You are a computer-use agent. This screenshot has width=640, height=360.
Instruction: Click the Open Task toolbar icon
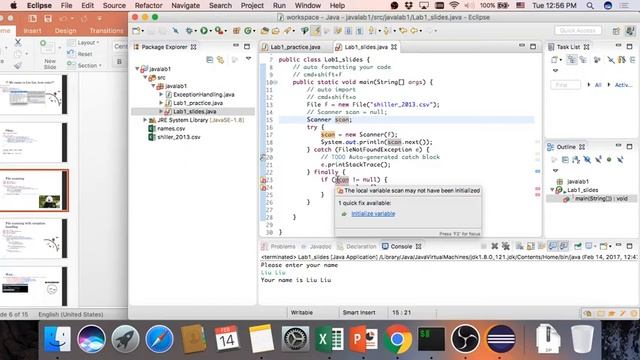pyautogui.click(x=276, y=31)
